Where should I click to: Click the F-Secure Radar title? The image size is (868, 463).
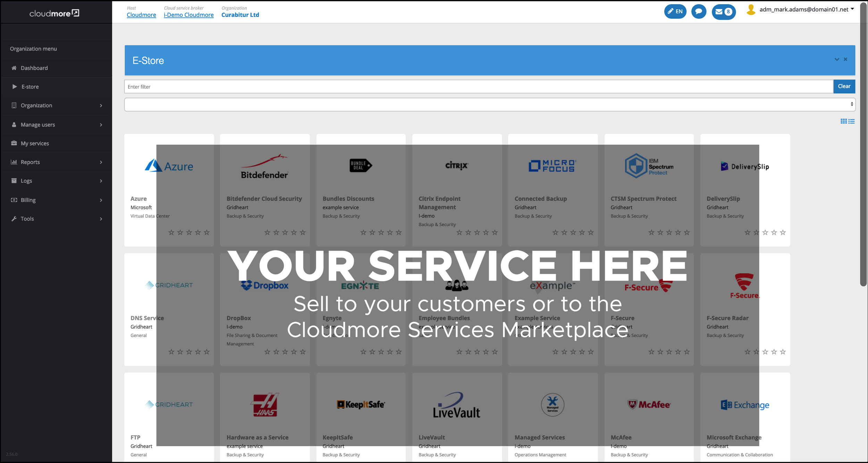(727, 318)
